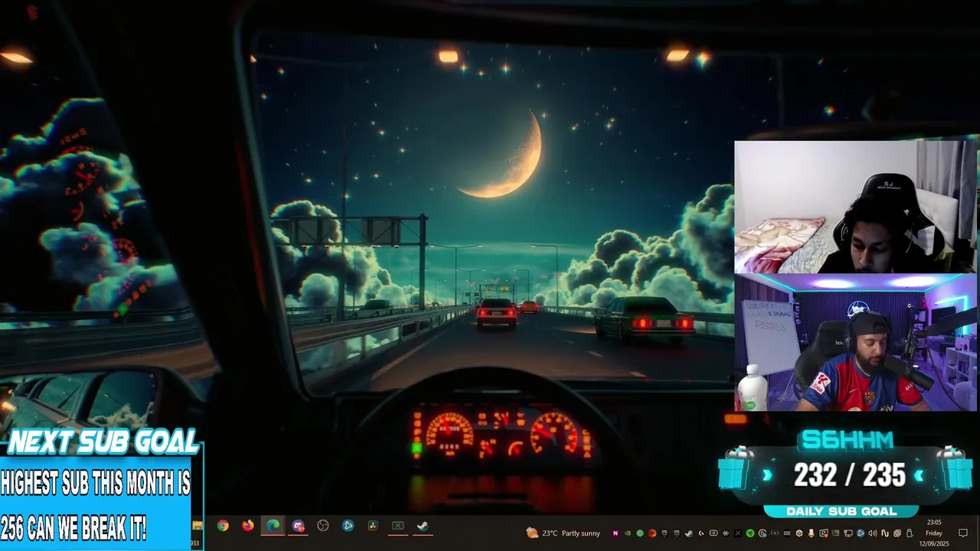The width and height of the screenshot is (980, 551).
Task: Open Discord with the unread badge
Action: click(298, 526)
